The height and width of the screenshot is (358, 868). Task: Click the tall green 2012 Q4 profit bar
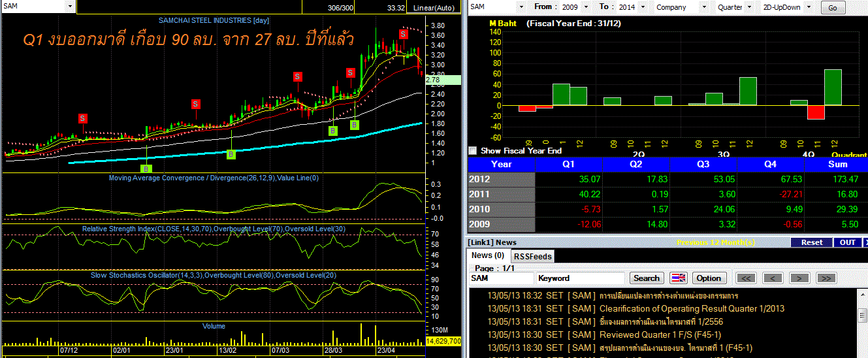[x=832, y=87]
